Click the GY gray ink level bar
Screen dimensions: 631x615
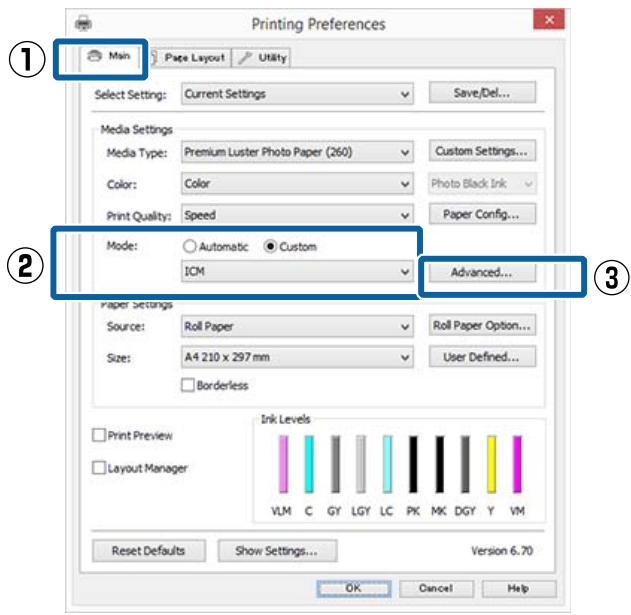pos(335,464)
